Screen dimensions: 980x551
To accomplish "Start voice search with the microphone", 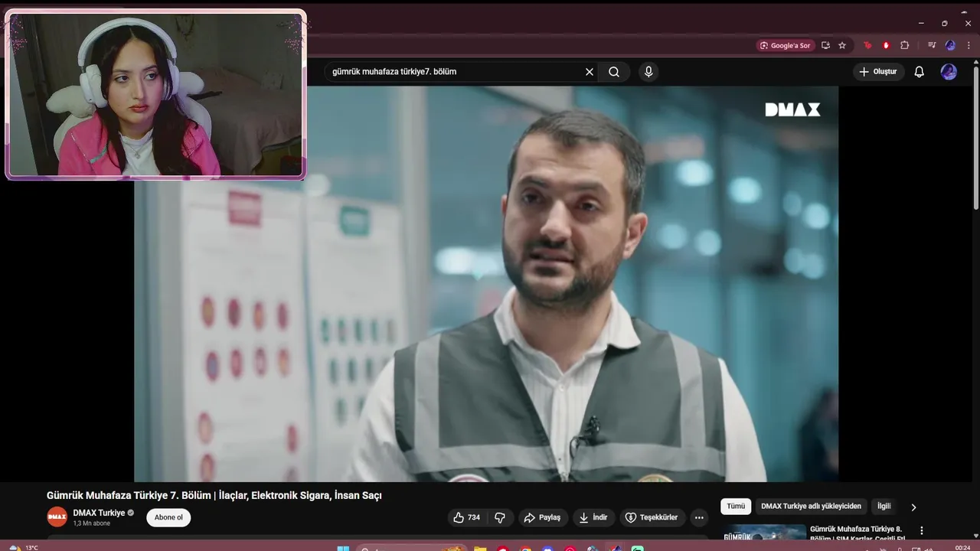I will (648, 72).
